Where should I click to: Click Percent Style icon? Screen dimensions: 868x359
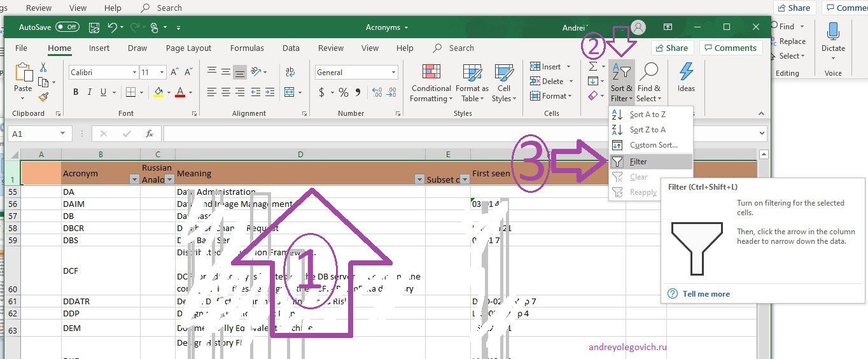tap(344, 93)
